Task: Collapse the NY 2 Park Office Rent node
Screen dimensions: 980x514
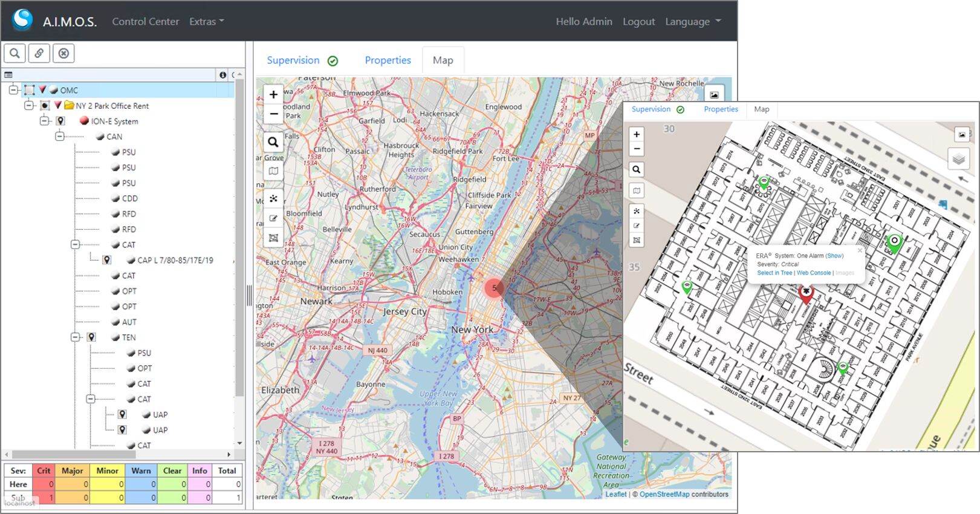Action: pos(28,105)
